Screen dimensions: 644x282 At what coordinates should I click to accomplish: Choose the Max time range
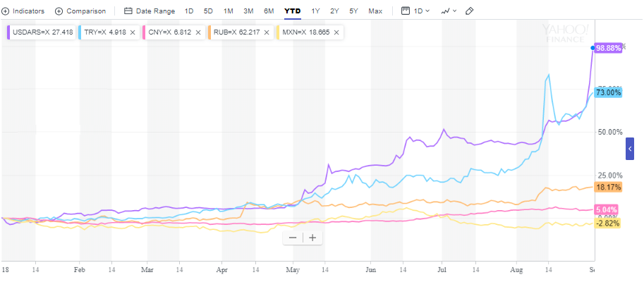click(375, 11)
